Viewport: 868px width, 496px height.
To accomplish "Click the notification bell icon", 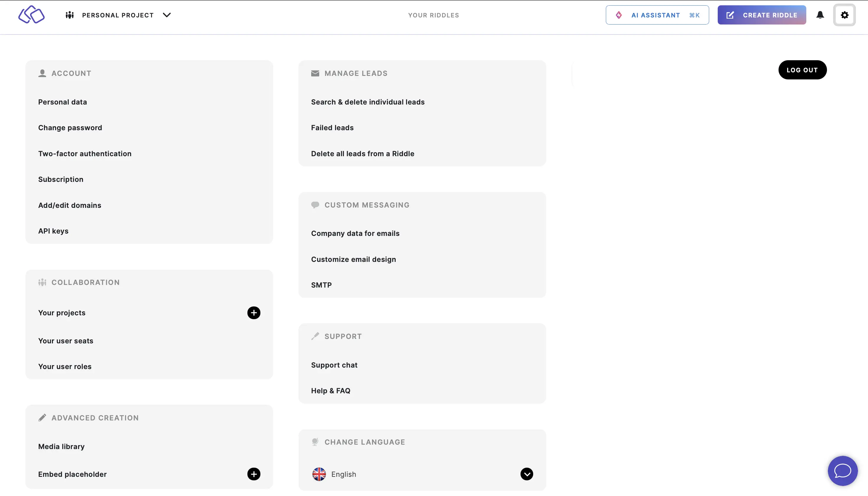I will click(x=820, y=15).
